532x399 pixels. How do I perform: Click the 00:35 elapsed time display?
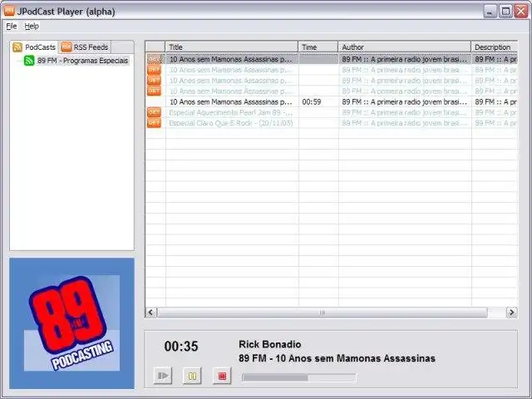click(181, 347)
